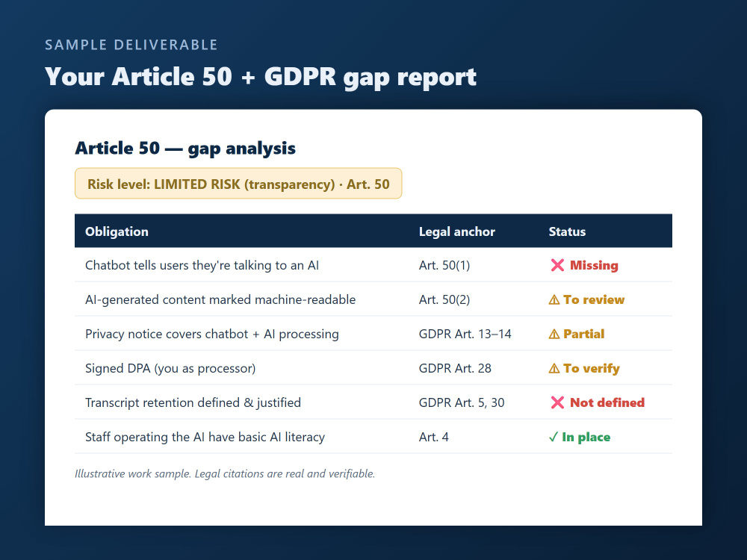Image resolution: width=747 pixels, height=560 pixels.
Task: Click the 'Art. 50(2)' legal anchor cell
Action: 444,299
